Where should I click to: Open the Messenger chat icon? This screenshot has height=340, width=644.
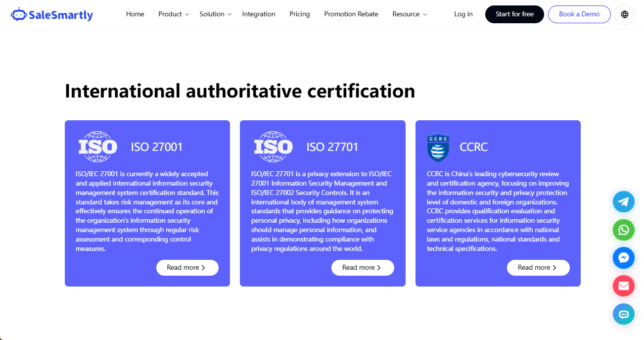coord(623,258)
